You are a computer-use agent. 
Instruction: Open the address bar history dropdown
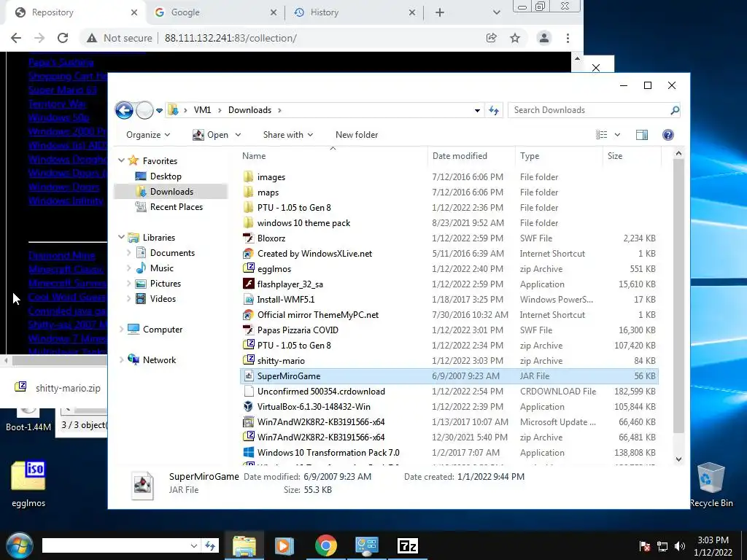tap(477, 111)
